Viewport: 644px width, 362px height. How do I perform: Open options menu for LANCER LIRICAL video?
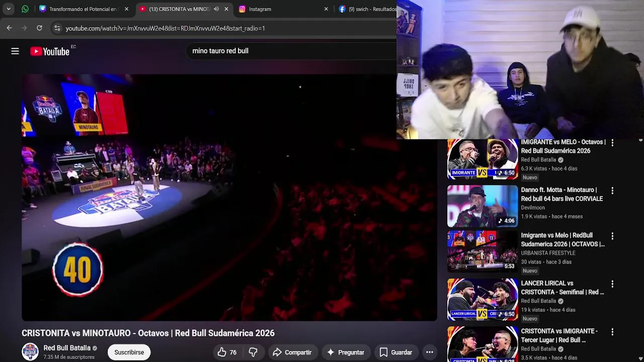pyautogui.click(x=612, y=285)
